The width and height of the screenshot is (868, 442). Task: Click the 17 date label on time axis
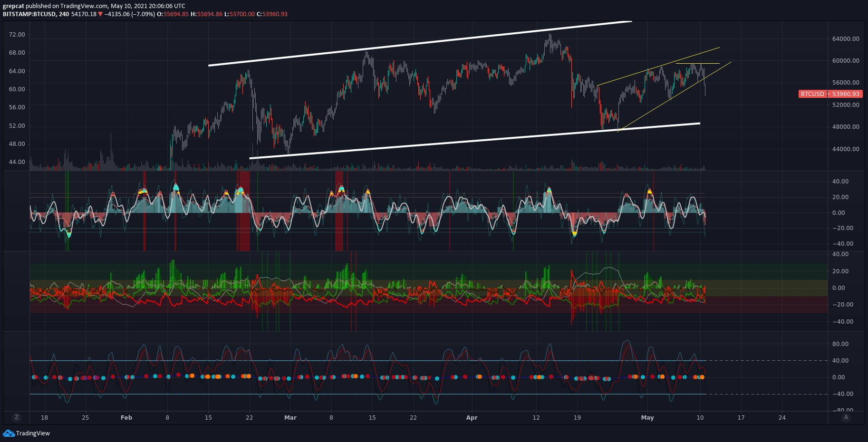click(x=741, y=417)
